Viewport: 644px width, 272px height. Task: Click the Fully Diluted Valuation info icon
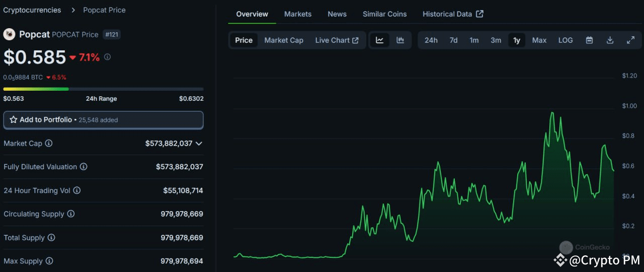[84, 167]
